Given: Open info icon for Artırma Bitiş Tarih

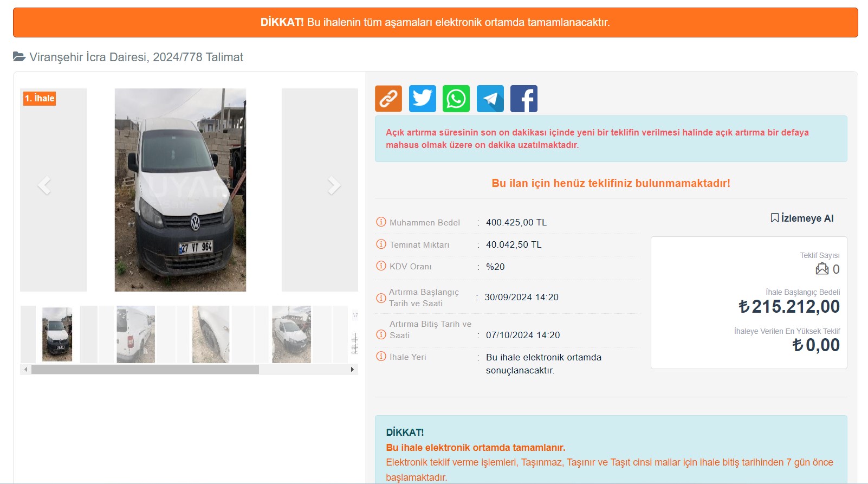Looking at the screenshot, I should pyautogui.click(x=381, y=335).
